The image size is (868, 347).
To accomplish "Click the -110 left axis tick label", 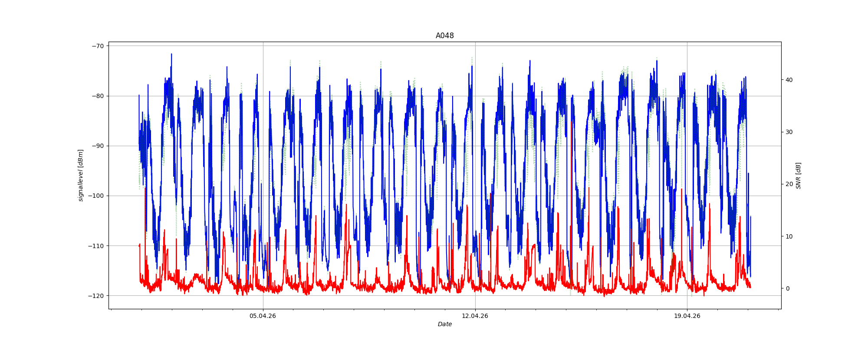I will point(96,246).
